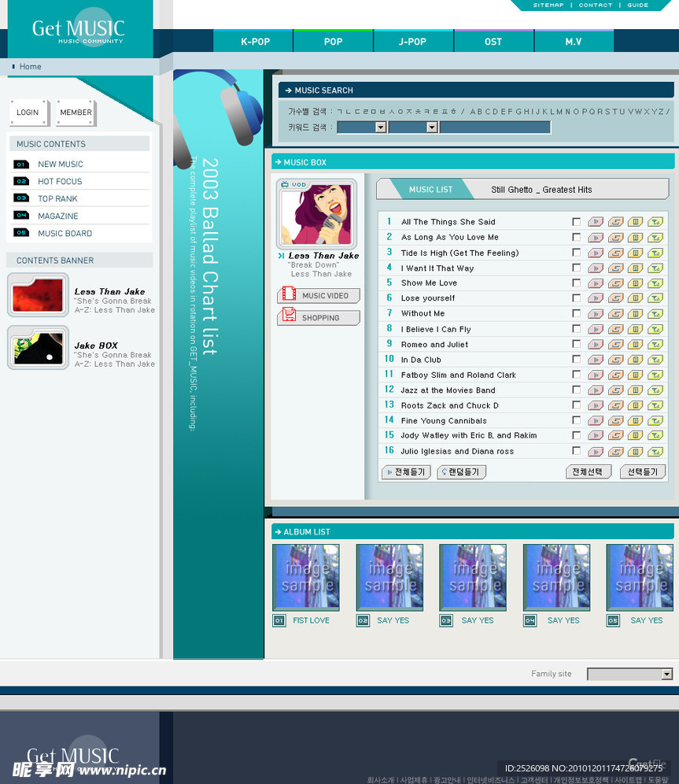The height and width of the screenshot is (784, 679).
Task: Open the K-POP navigation tab
Action: click(x=255, y=42)
